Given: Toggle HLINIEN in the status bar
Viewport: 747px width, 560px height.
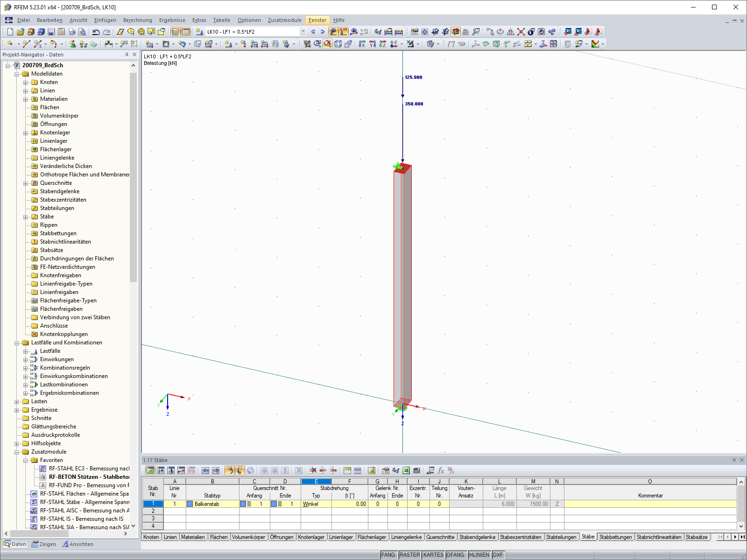Looking at the screenshot, I should coord(479,555).
